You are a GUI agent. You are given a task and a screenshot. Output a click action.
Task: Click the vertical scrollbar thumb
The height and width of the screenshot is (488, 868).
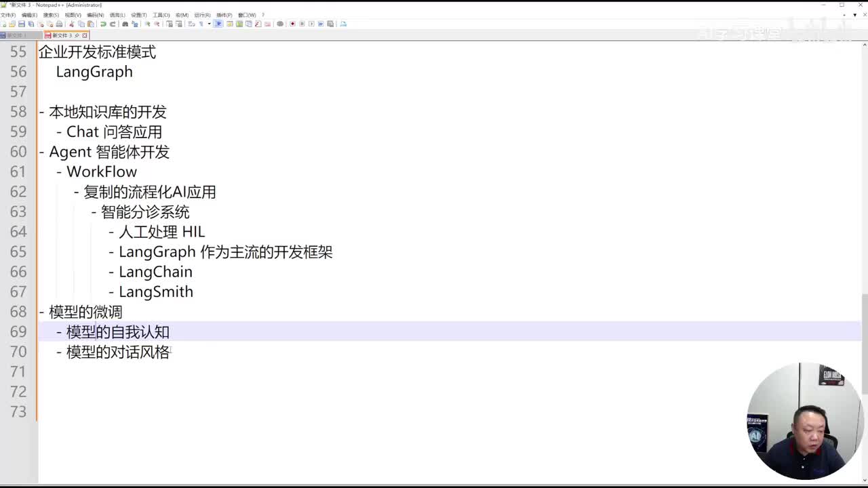click(x=865, y=344)
